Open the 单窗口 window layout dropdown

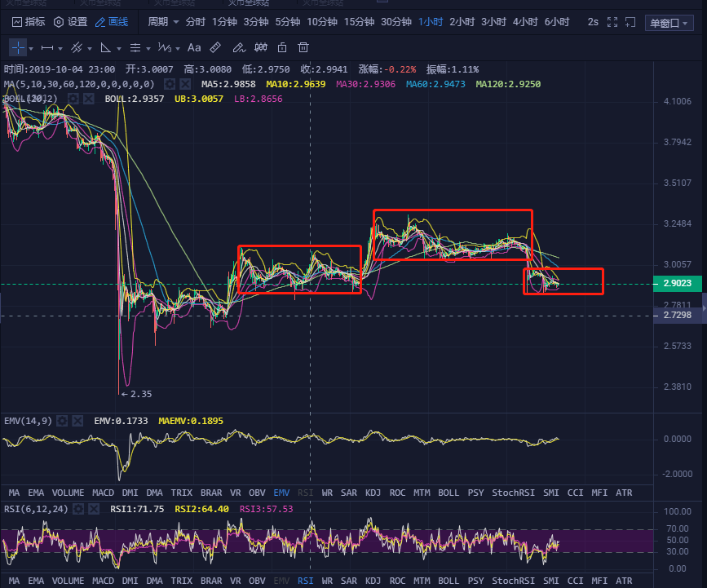669,23
